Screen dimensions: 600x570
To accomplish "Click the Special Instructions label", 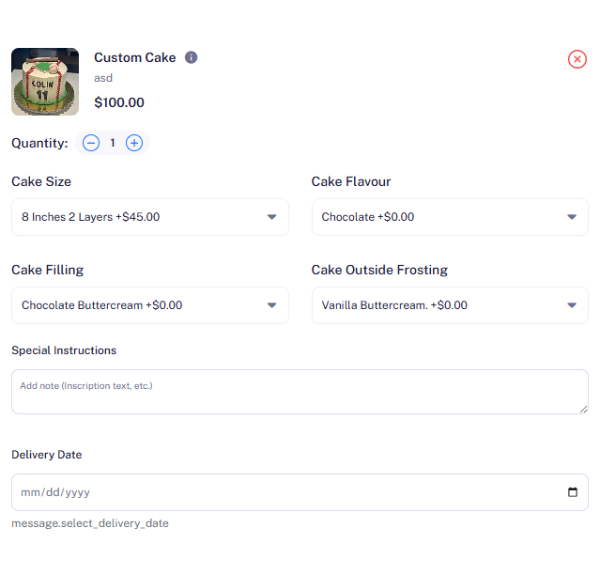I will [64, 351].
